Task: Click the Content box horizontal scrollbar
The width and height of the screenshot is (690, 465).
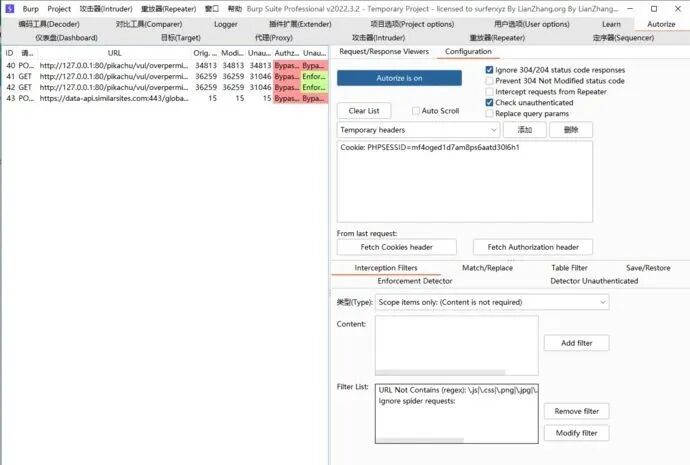Action: (440, 373)
